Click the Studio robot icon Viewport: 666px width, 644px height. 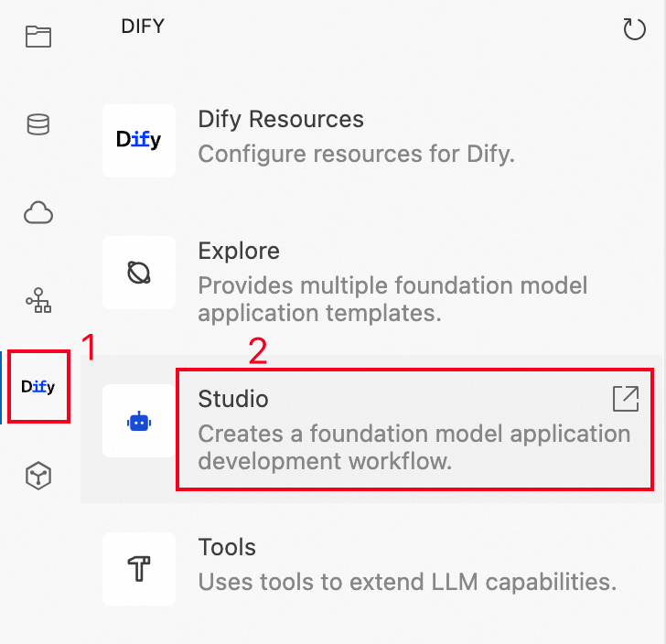(138, 421)
